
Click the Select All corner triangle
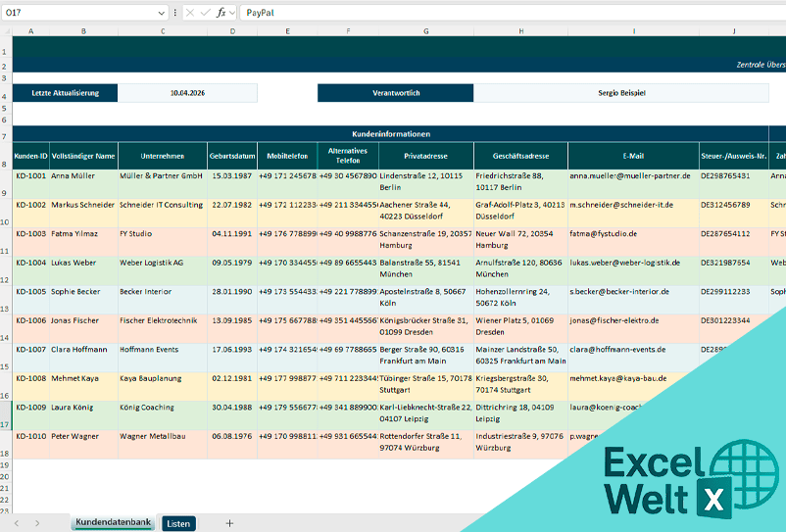click(6, 31)
